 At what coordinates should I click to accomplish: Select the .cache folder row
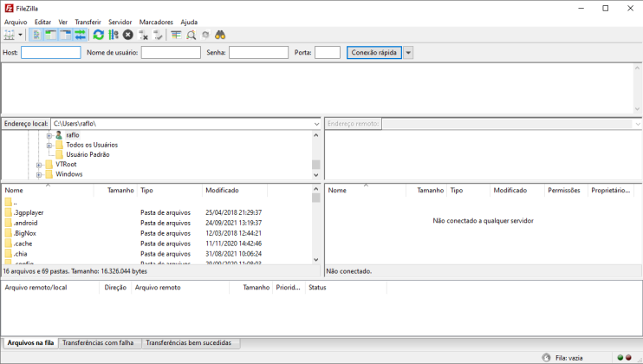[x=158, y=244]
